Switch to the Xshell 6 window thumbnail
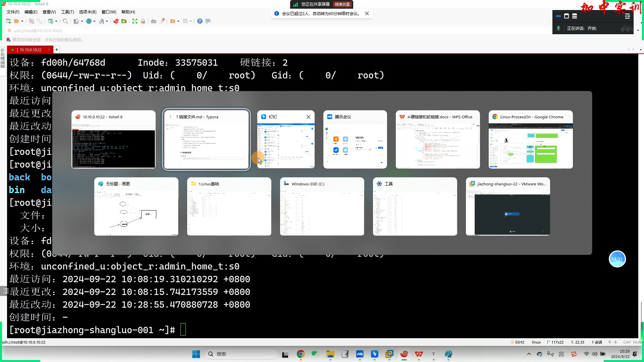644x362 pixels. tap(113, 139)
